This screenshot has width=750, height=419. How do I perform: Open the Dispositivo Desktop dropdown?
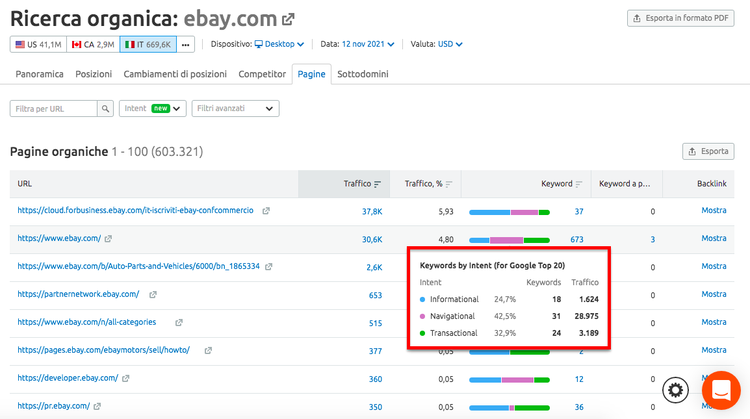point(279,44)
